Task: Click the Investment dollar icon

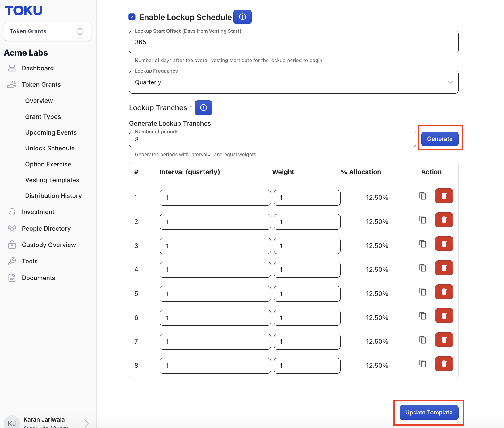Action: pos(12,212)
